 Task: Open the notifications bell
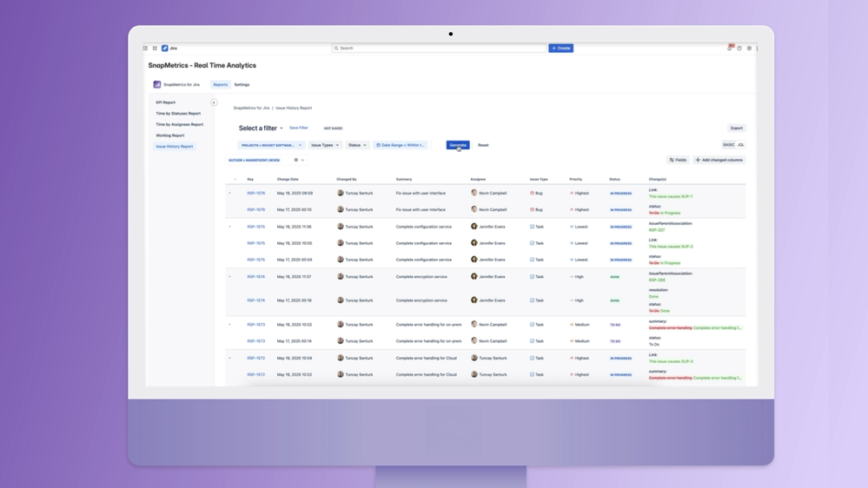pyautogui.click(x=730, y=48)
